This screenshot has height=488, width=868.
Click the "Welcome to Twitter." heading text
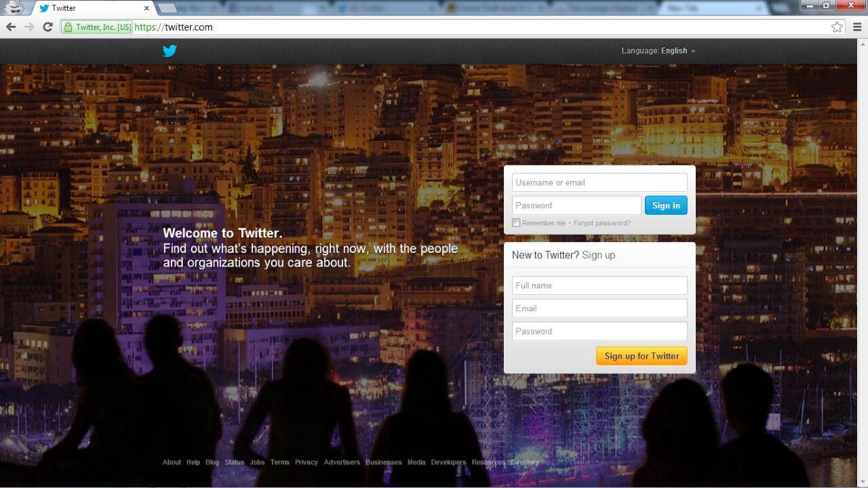click(x=222, y=234)
